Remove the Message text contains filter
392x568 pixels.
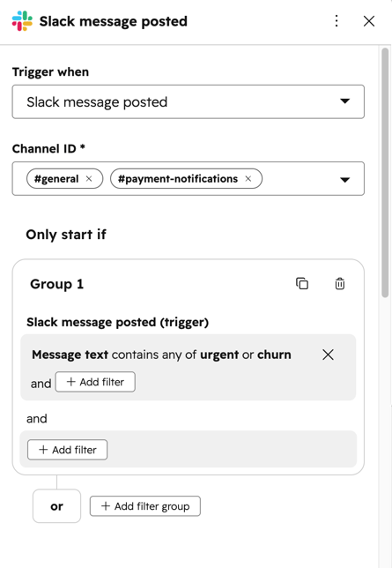(328, 355)
